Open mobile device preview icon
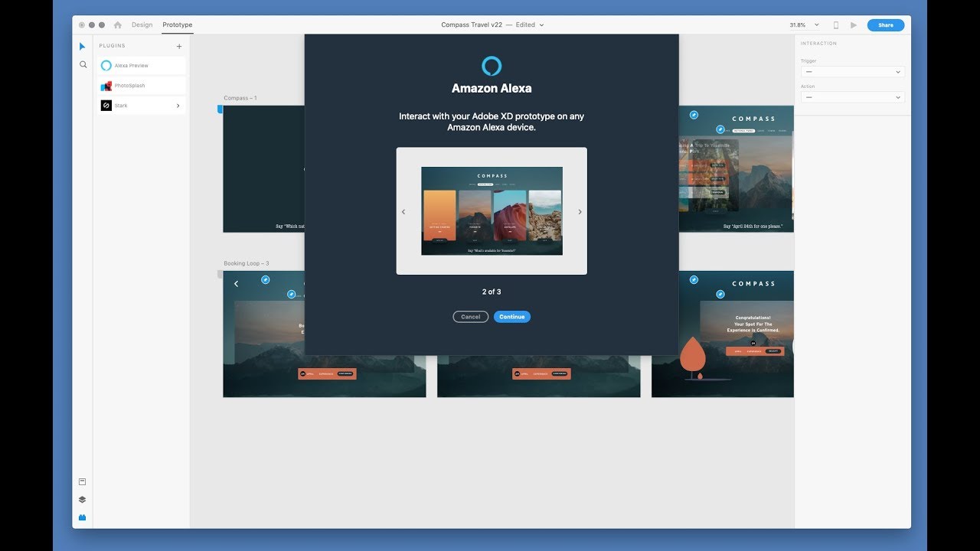 pos(835,25)
